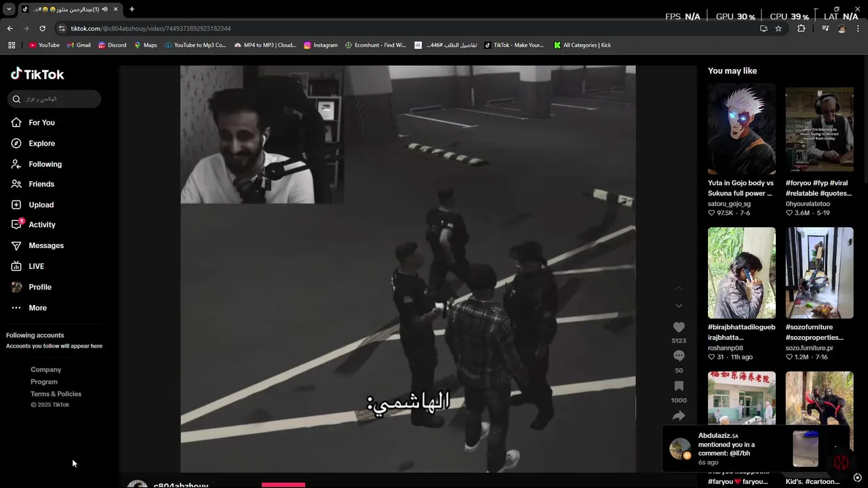Go to previous video with up arrow

[679, 289]
